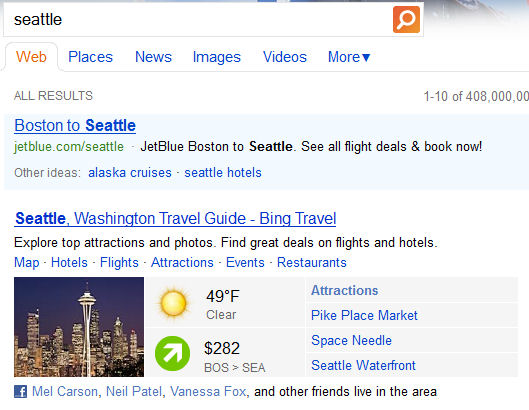
Task: Click the seattle hotels suggestion
Action: coord(223,173)
